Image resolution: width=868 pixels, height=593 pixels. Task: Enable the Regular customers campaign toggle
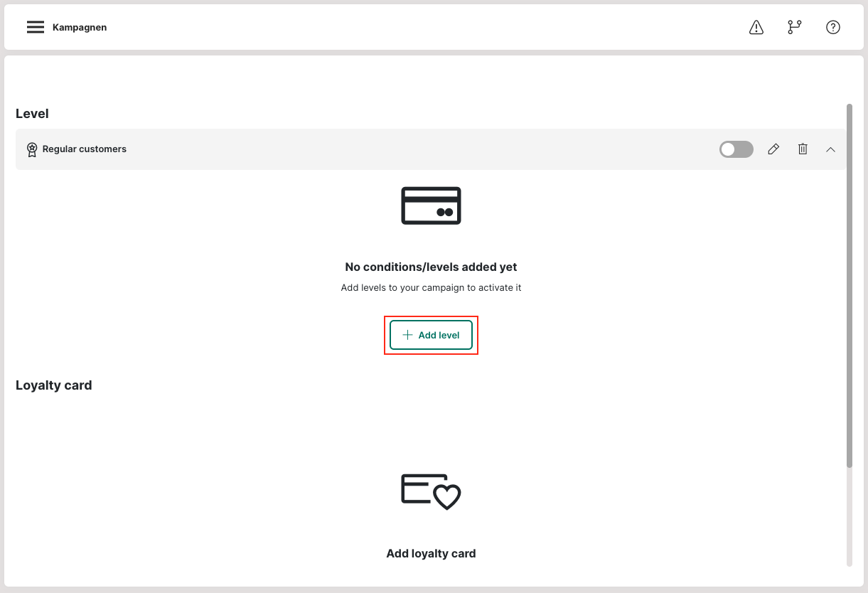pos(736,149)
